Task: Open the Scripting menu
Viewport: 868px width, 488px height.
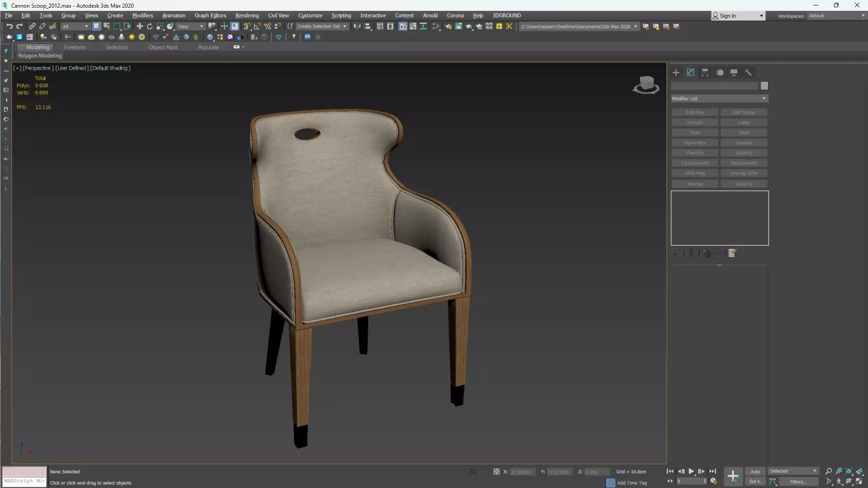Action: pos(341,15)
